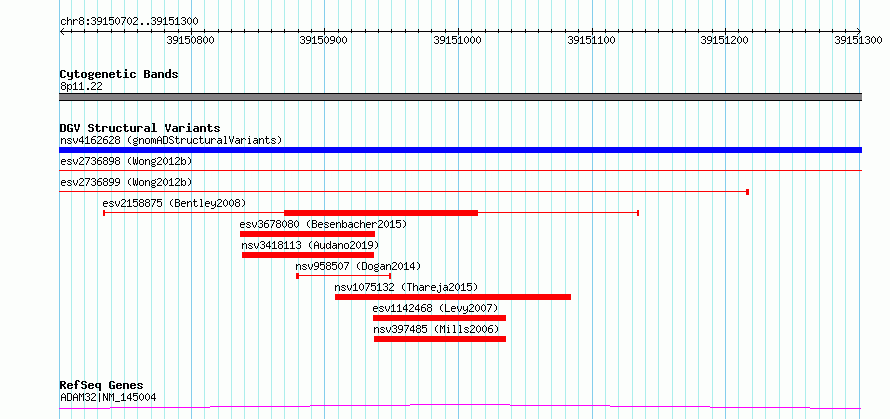Click nsv3418113 (Audano2019) label
This screenshot has width=890, height=419.
pyautogui.click(x=310, y=245)
